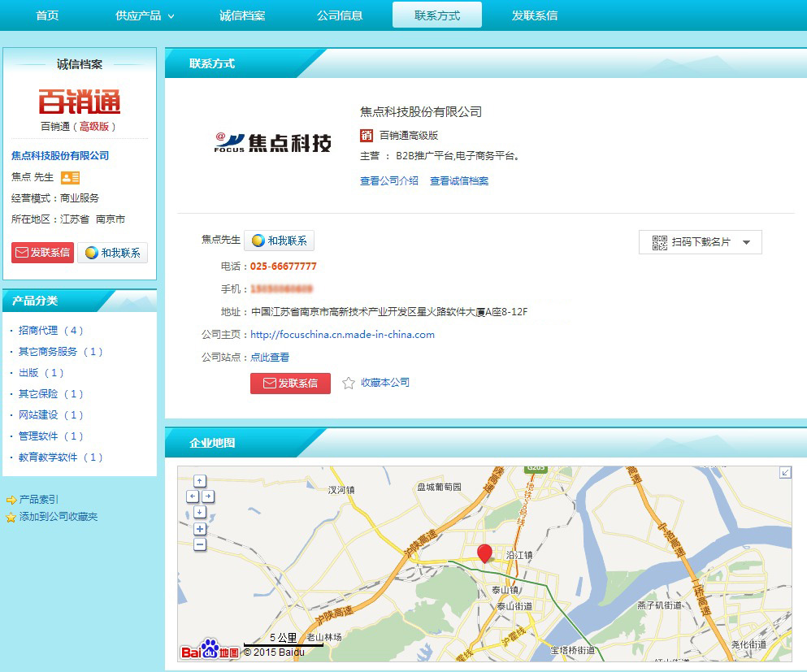Click the business card icon beside 焦点 先生
807x672 pixels.
70,178
